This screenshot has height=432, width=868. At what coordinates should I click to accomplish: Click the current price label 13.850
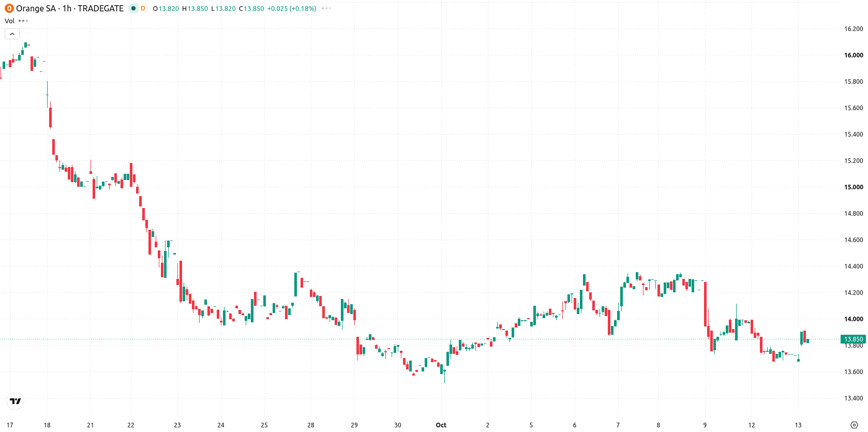(854, 339)
